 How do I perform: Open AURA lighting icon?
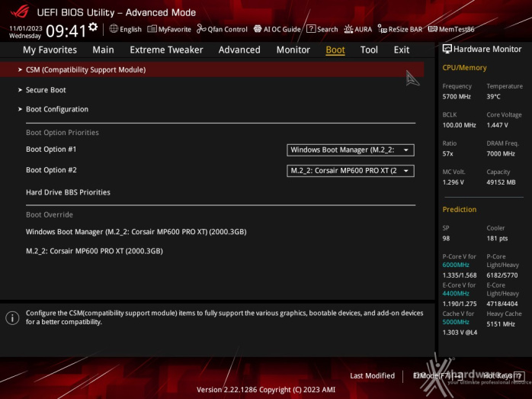point(348,29)
